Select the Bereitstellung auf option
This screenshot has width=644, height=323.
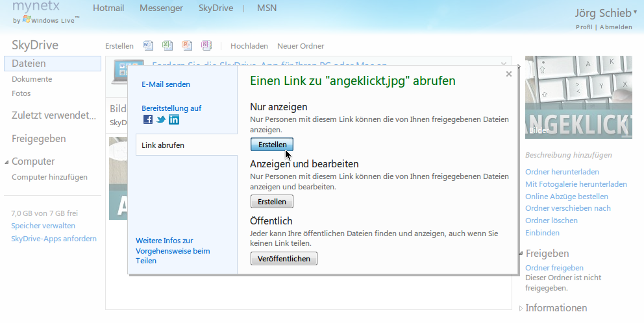coord(171,108)
